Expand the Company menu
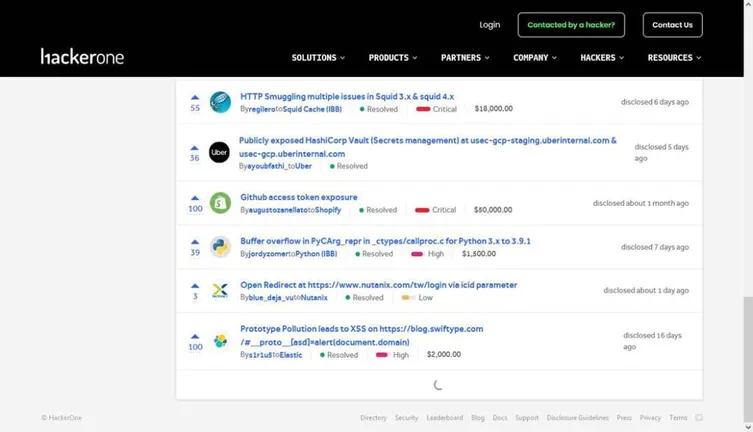753x432 pixels. 534,58
